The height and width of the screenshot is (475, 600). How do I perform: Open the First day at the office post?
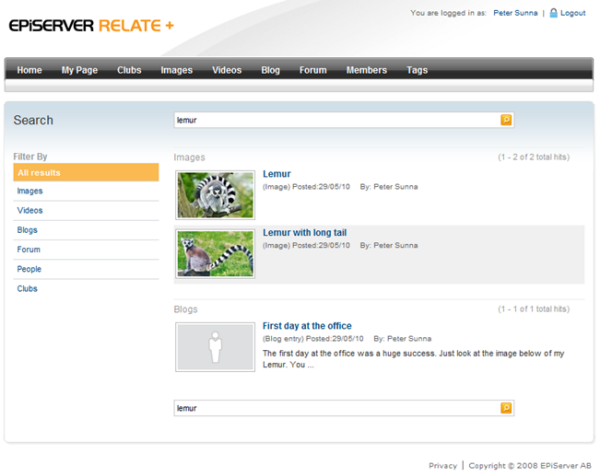click(307, 326)
